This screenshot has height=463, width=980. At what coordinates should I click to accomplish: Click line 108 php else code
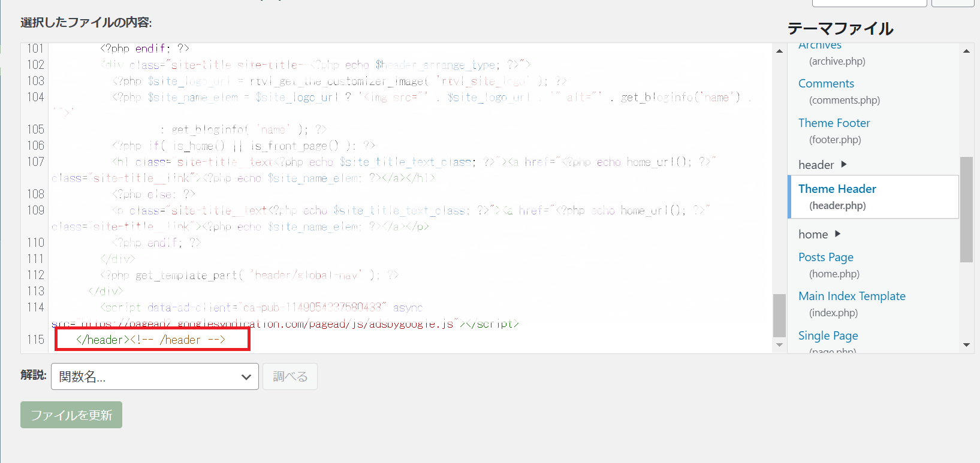tap(153, 194)
